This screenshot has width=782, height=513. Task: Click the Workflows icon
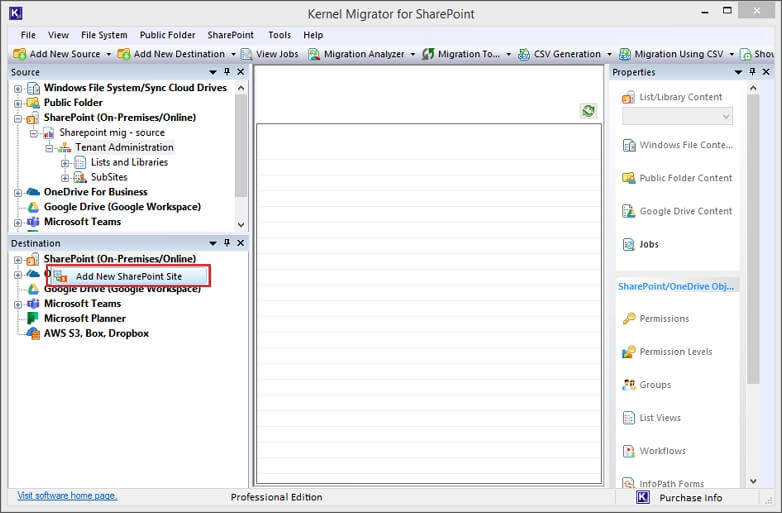628,451
